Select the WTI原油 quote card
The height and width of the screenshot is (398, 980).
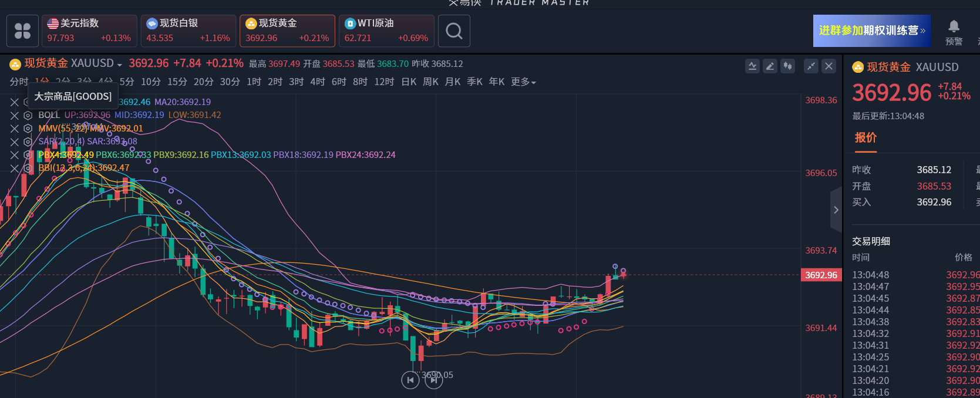[x=386, y=31]
